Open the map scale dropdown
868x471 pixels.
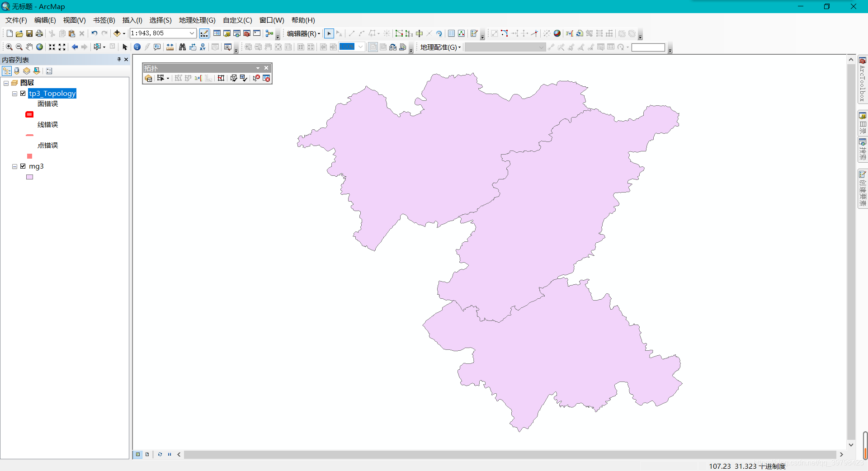[x=192, y=33]
